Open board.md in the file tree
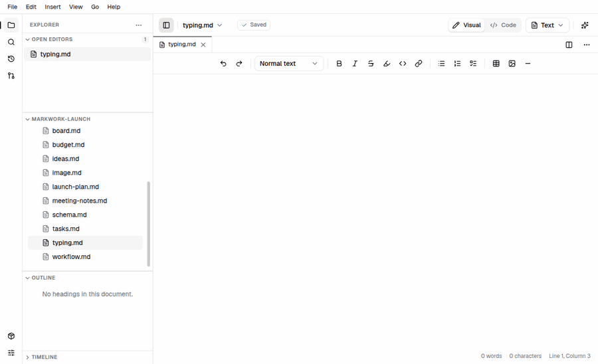Screen dimensions: 598x364 (x=85, y=131)
